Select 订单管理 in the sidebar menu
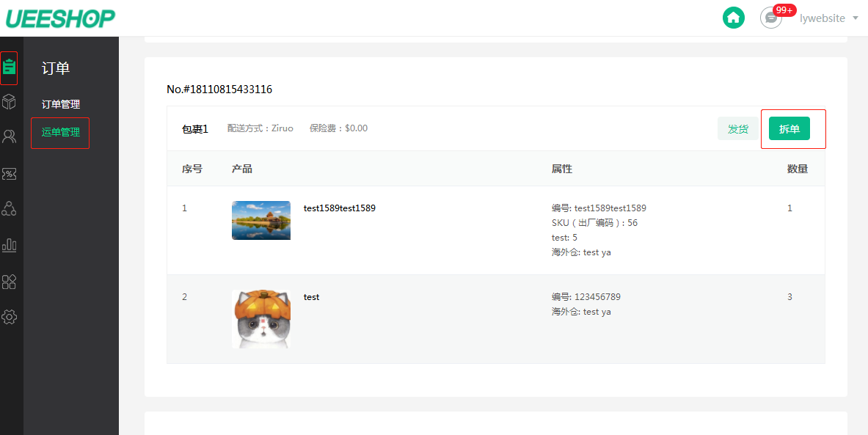The height and width of the screenshot is (435, 868). [61, 104]
